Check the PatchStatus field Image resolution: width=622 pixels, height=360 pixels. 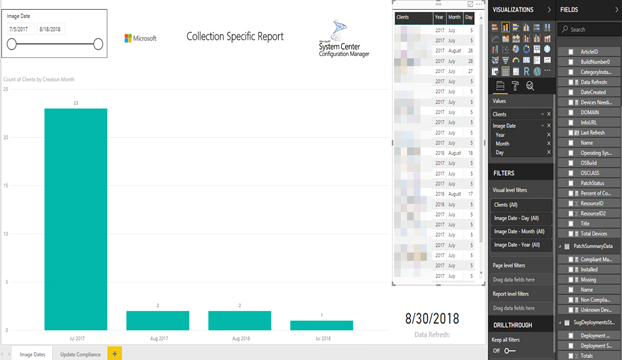(x=571, y=183)
